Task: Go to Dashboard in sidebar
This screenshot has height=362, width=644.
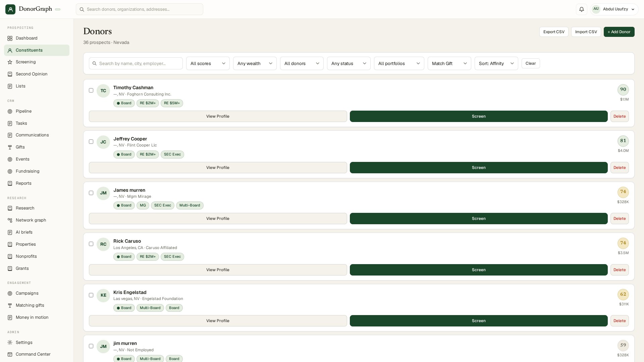Action: (x=37, y=38)
